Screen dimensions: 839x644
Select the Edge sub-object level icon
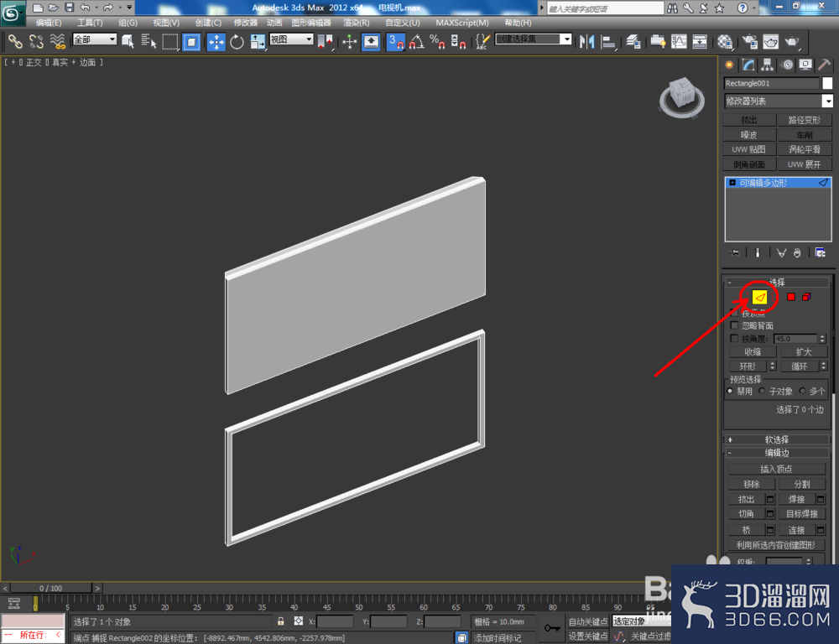759,297
